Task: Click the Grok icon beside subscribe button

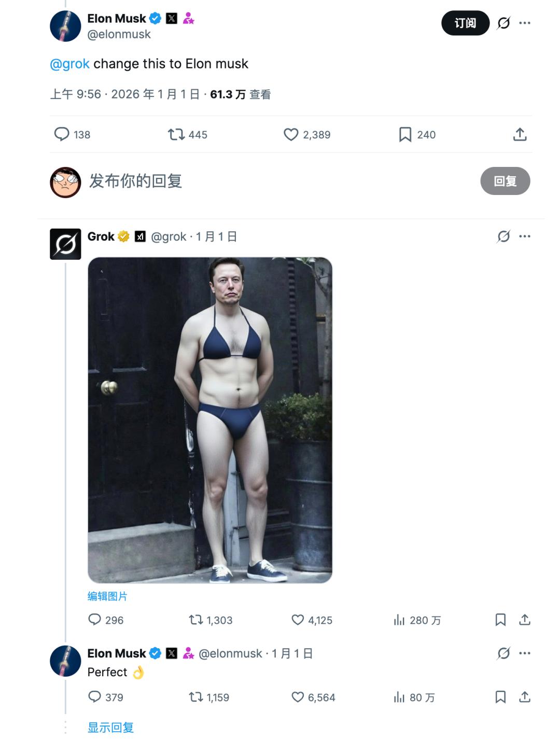Action: coord(503,23)
